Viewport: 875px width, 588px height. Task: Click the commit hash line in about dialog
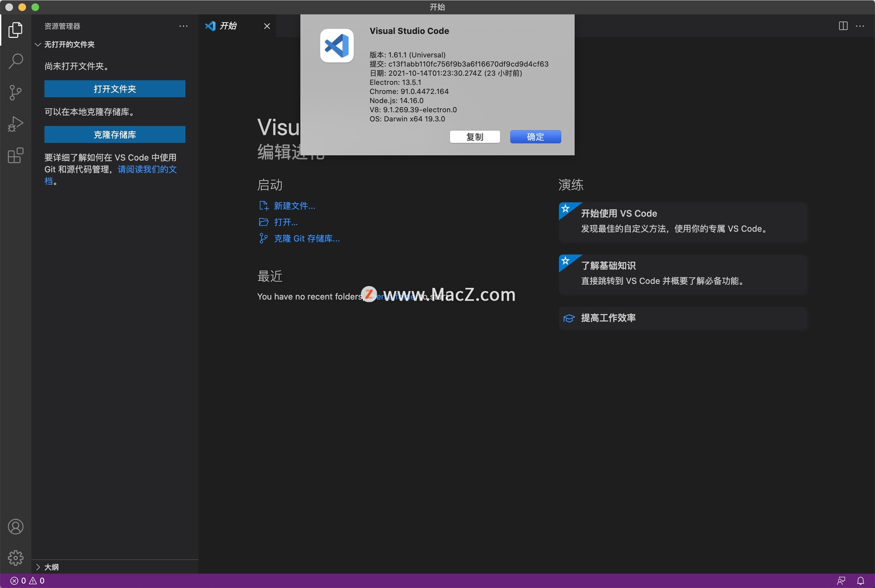coord(459,64)
